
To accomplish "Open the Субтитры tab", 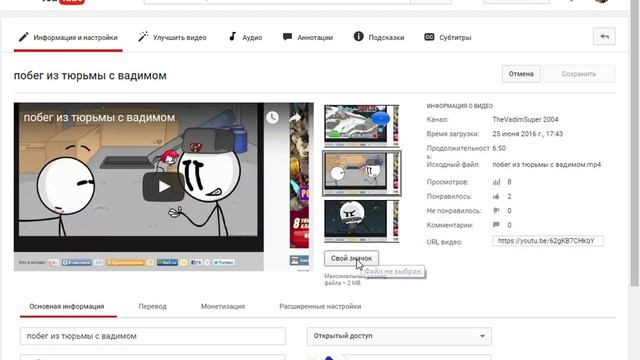I will (x=448, y=38).
